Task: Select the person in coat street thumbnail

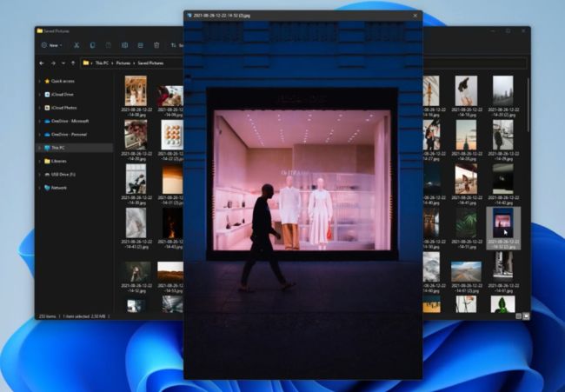Action: click(x=503, y=135)
